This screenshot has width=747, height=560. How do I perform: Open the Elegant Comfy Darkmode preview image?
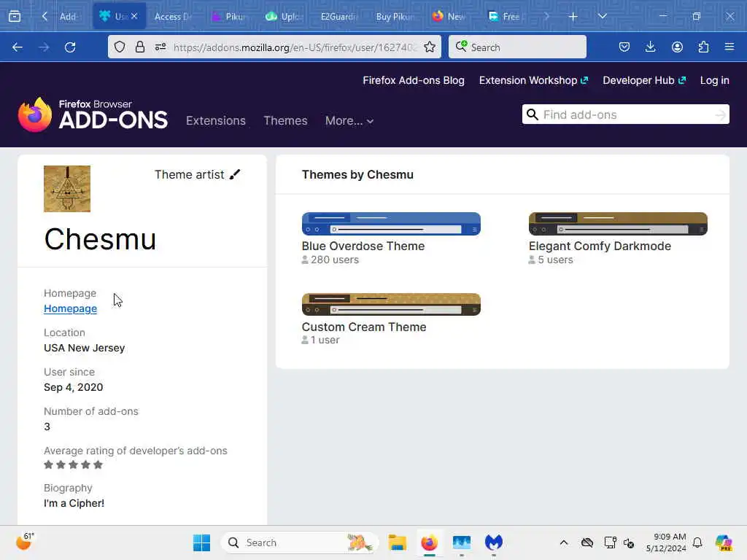pos(618,224)
